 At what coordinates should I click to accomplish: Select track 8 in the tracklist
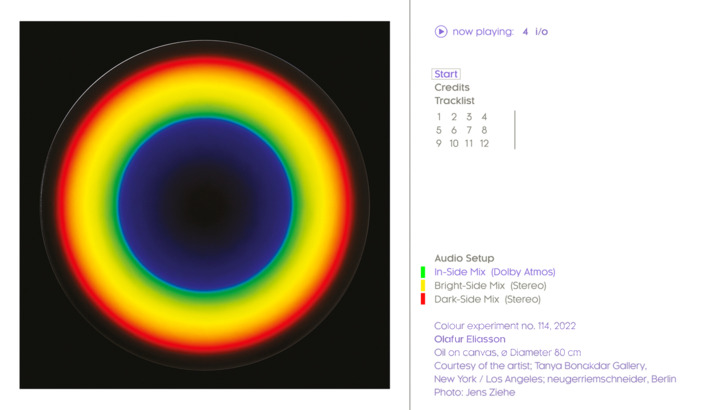pyautogui.click(x=484, y=130)
